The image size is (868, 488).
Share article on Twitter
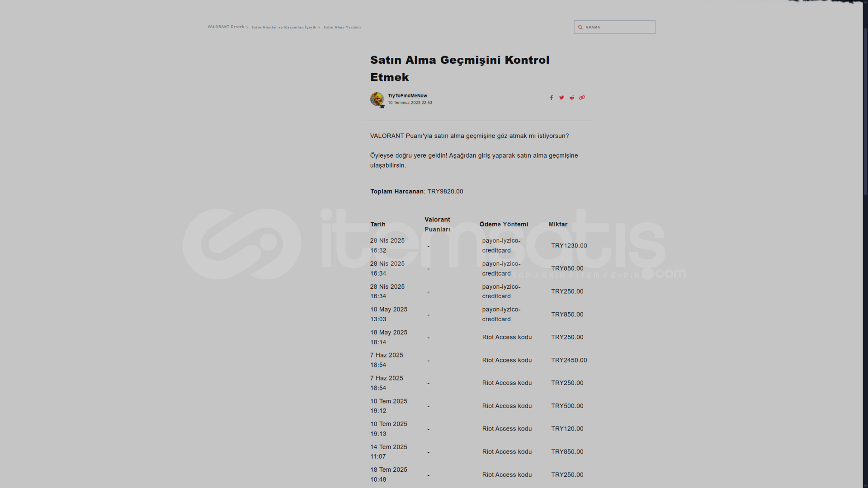click(x=561, y=98)
